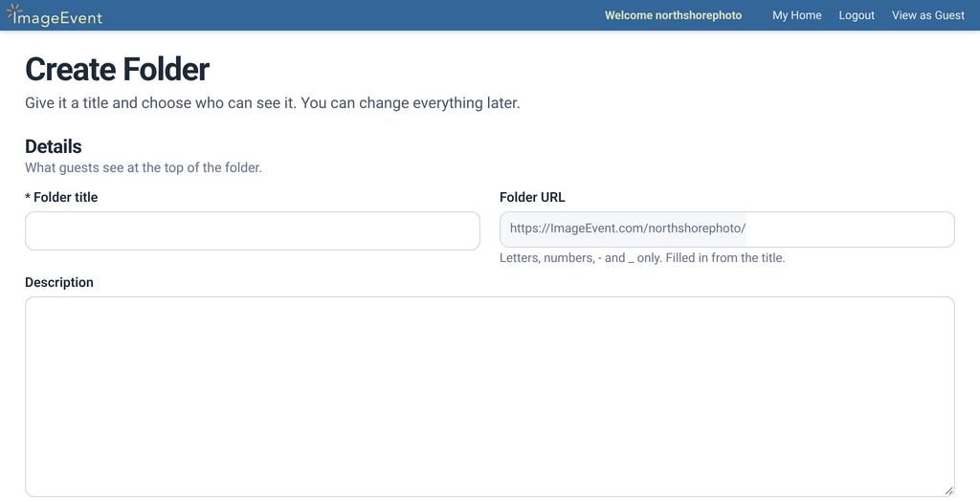Click the Folder title label

coord(61,197)
